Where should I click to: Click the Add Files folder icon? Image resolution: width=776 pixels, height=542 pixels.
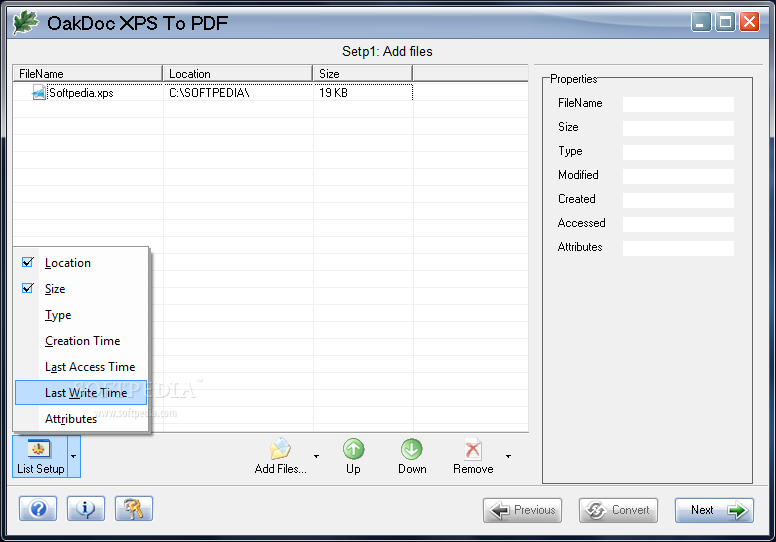280,448
